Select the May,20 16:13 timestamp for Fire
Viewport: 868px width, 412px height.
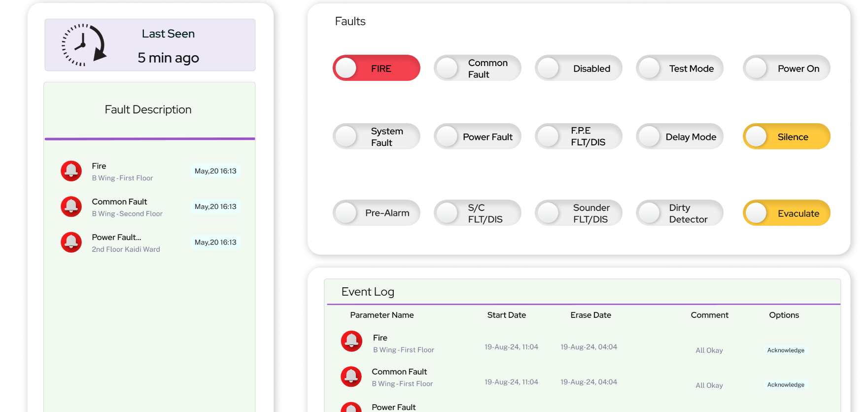(x=215, y=171)
